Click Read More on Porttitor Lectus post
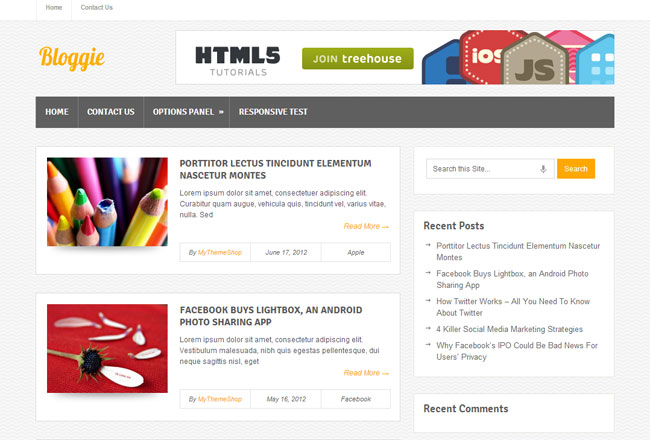The width and height of the screenshot is (650, 440). (x=366, y=226)
